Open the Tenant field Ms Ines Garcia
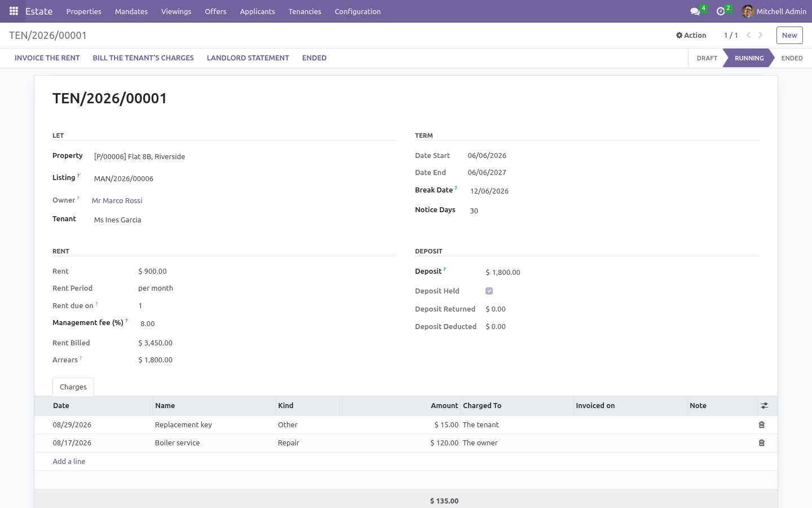Image resolution: width=812 pixels, height=508 pixels. pos(245,220)
